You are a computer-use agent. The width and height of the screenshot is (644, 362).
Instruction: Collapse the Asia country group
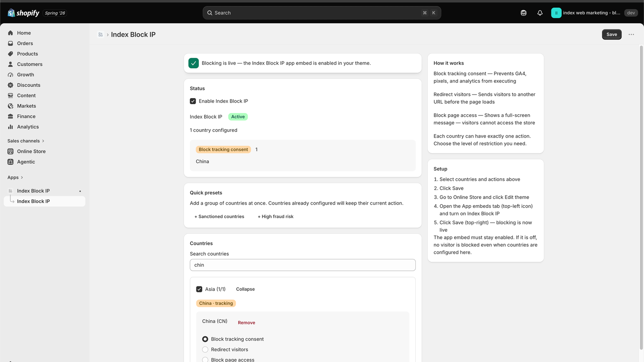246,289
